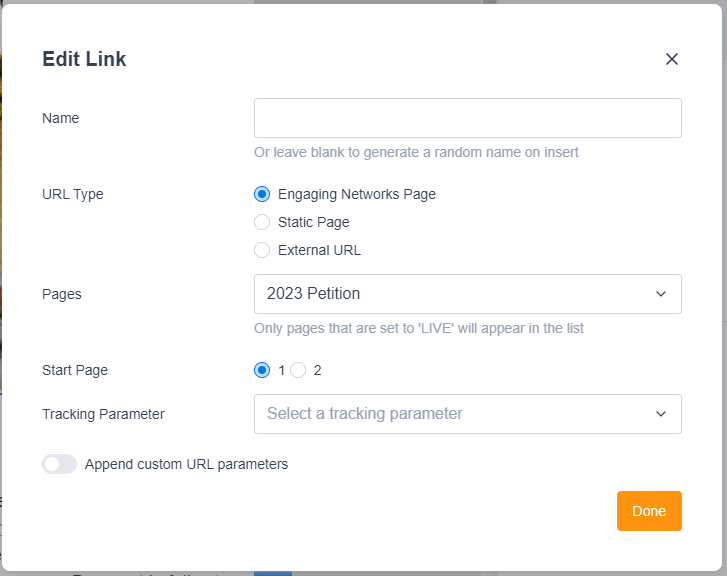Image resolution: width=727 pixels, height=576 pixels.
Task: Click the chevron on Tracking Parameter dropdown
Action: pyautogui.click(x=660, y=414)
